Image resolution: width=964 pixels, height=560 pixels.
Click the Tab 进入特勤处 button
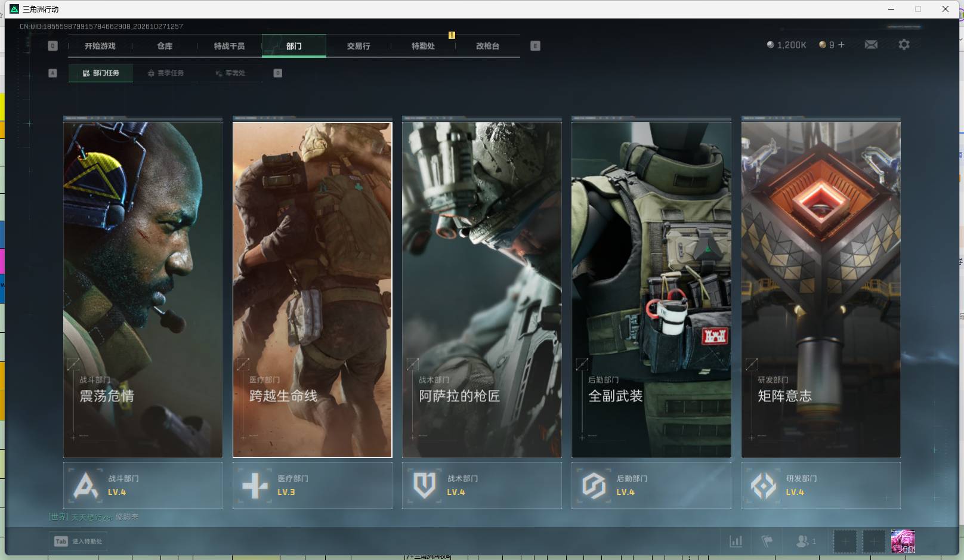pos(78,542)
